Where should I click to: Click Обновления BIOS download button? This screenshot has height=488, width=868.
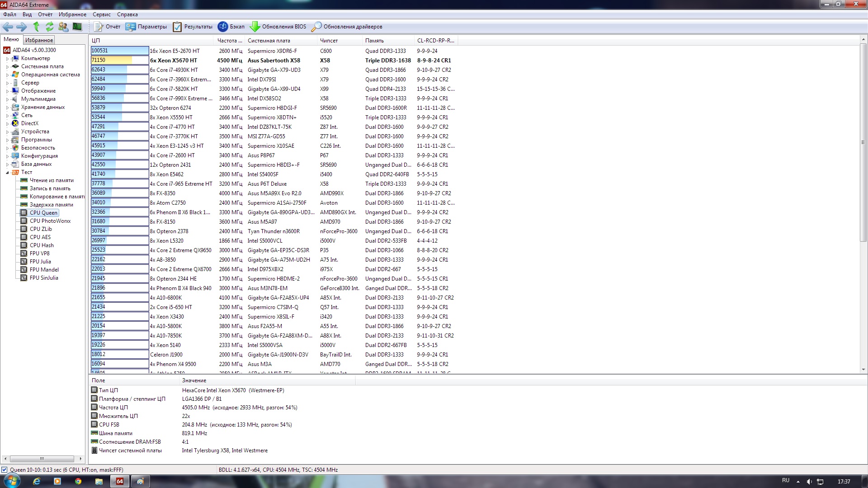pyautogui.click(x=278, y=27)
